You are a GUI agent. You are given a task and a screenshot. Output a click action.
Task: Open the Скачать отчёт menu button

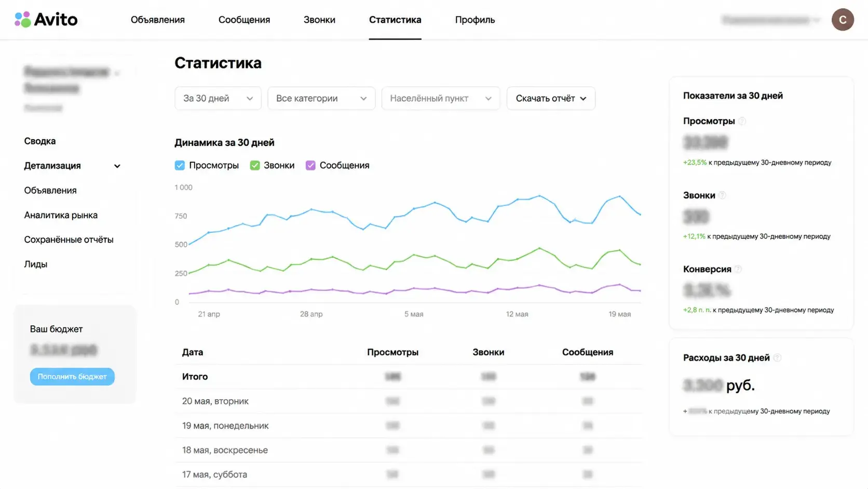(x=551, y=98)
